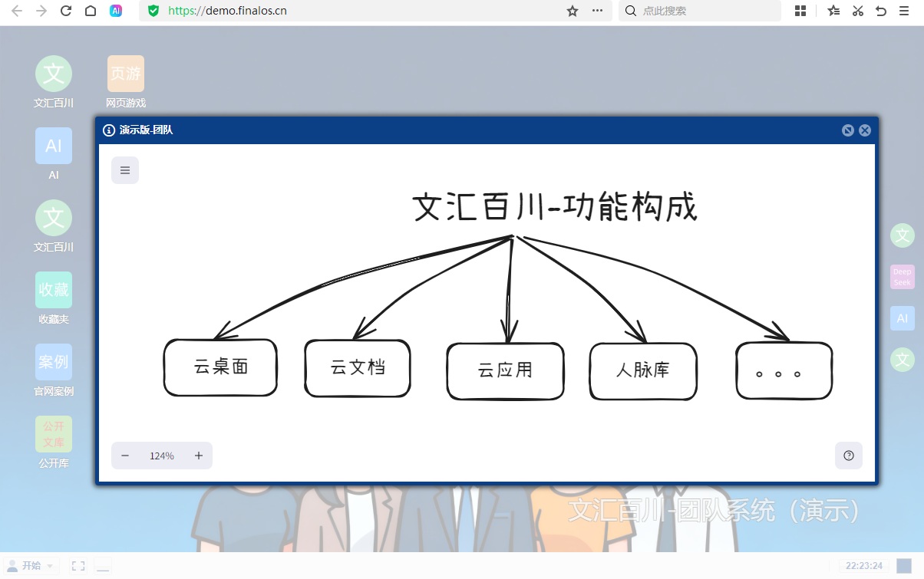
Task: Launch the 网页游戏 web game shortcut
Action: (x=125, y=74)
